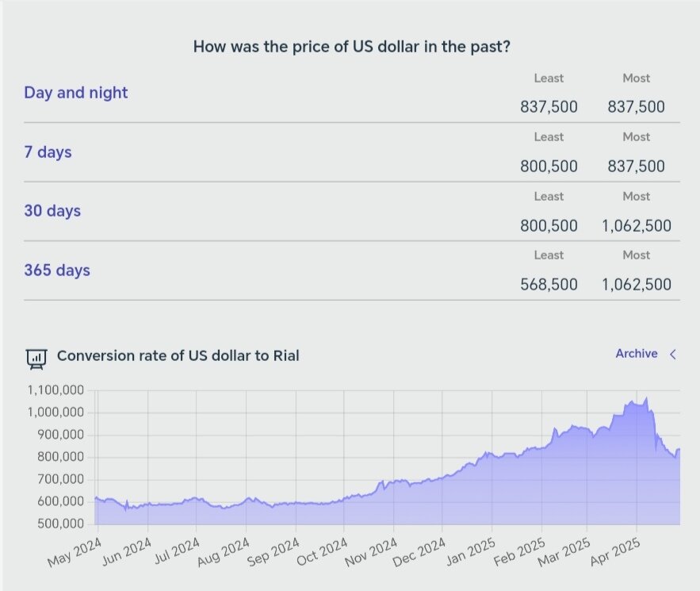Click the 1,100,000 y-axis label
This screenshot has width=700, height=591.
click(56, 390)
